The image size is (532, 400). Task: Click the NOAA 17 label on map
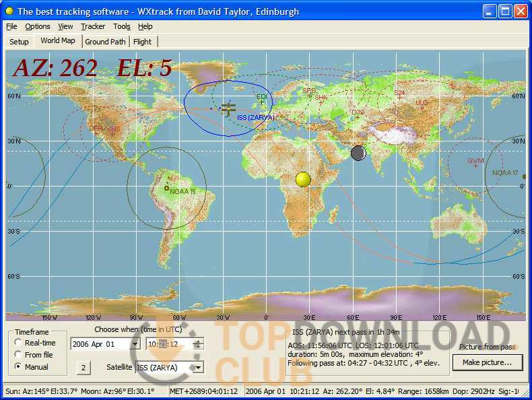505,173
